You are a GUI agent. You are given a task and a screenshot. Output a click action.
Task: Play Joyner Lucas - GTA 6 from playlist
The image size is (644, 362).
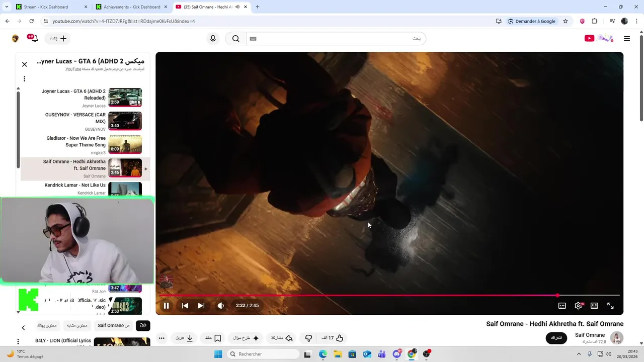tap(86, 98)
